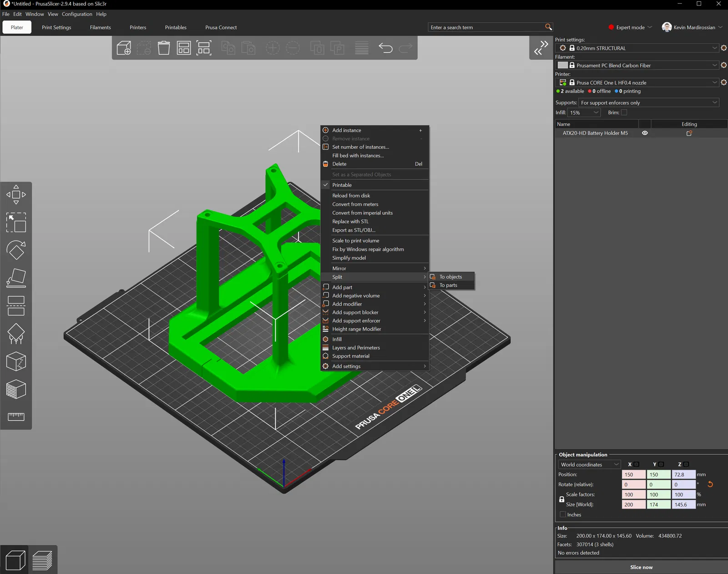Viewport: 728px width, 574px height.
Task: Open the World coordinates dropdown
Action: click(589, 464)
